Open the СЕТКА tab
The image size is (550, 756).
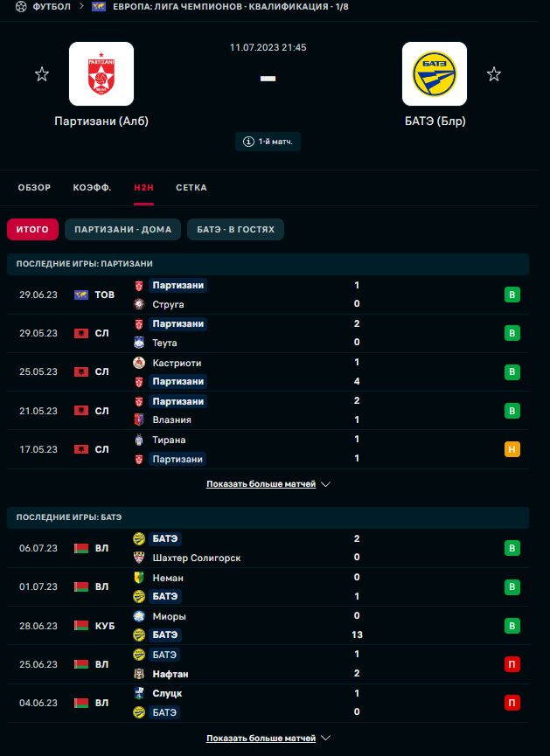pos(191,188)
